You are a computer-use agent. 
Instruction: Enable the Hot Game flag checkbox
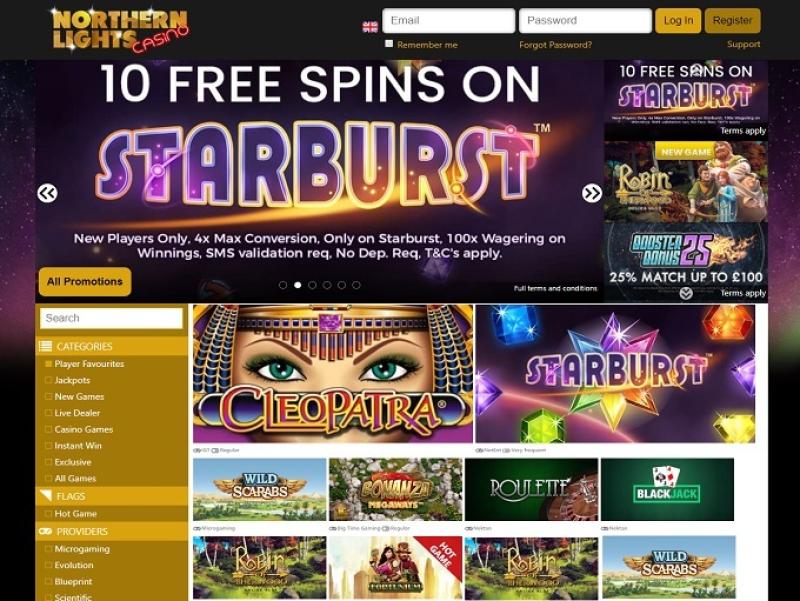[x=48, y=514]
